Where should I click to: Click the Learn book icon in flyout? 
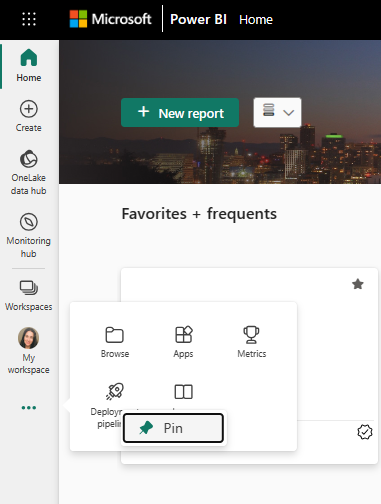[x=183, y=392]
